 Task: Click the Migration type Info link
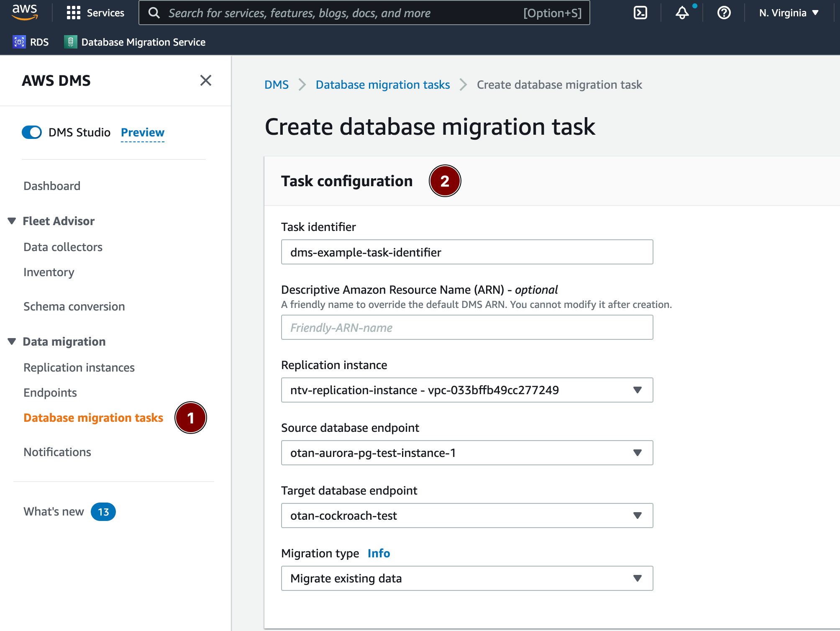coord(379,553)
